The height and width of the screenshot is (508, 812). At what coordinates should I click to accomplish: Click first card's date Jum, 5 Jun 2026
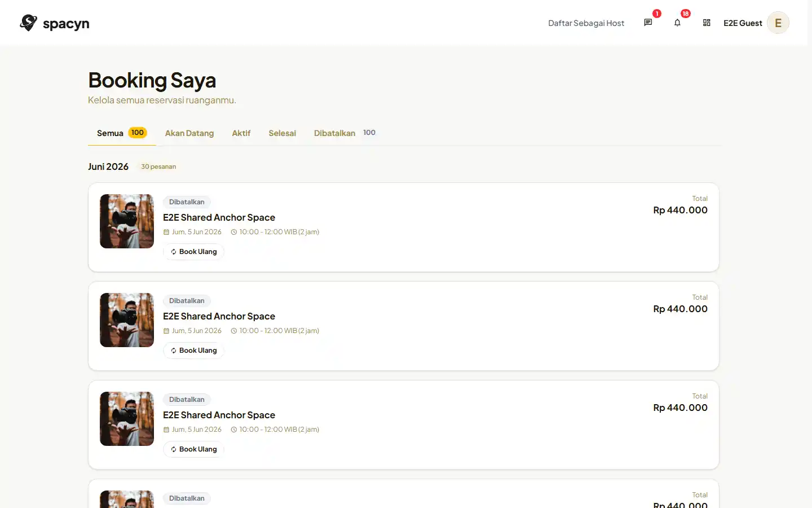(x=192, y=232)
